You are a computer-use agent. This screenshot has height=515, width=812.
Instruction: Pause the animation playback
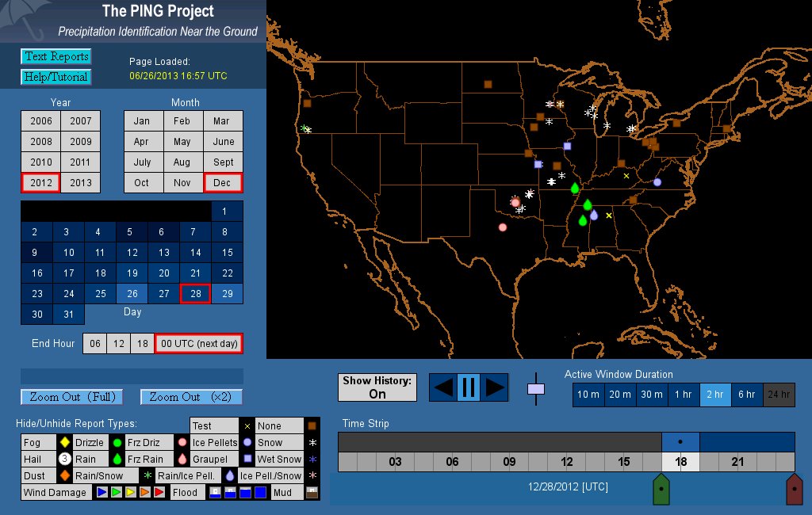click(x=468, y=387)
